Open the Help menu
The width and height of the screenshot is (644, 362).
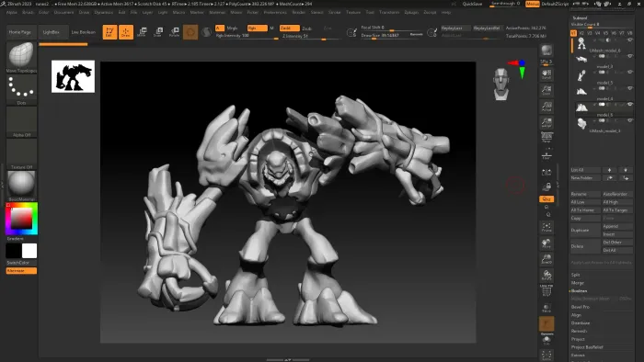(446, 12)
